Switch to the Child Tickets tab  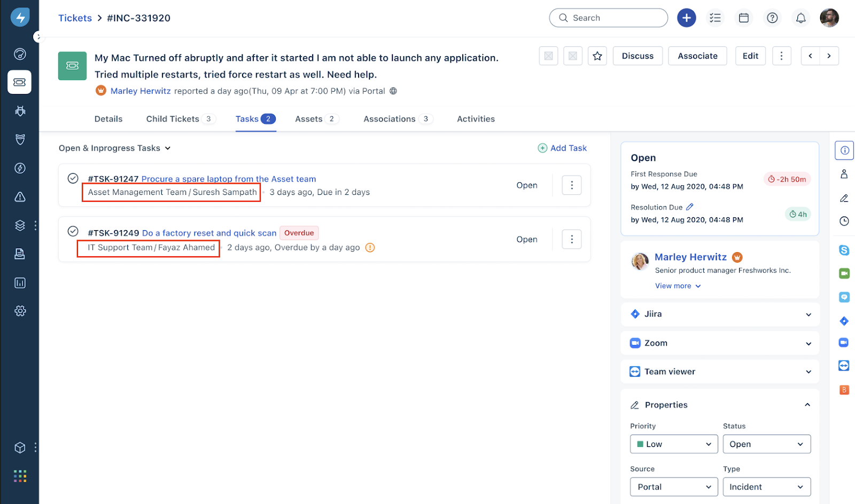click(x=181, y=119)
